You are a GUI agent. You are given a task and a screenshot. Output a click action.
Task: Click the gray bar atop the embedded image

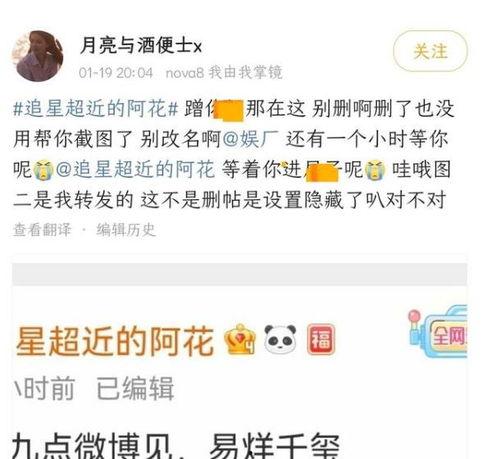point(240,274)
